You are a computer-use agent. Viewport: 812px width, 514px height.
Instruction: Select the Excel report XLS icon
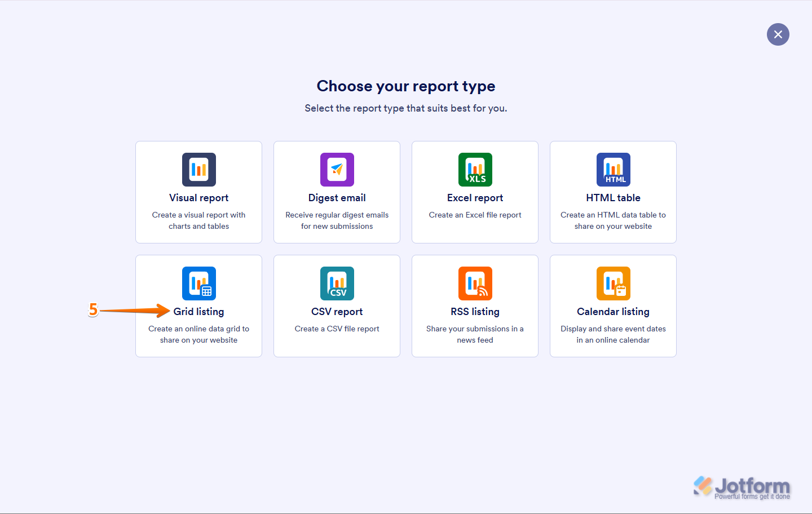[475, 169]
